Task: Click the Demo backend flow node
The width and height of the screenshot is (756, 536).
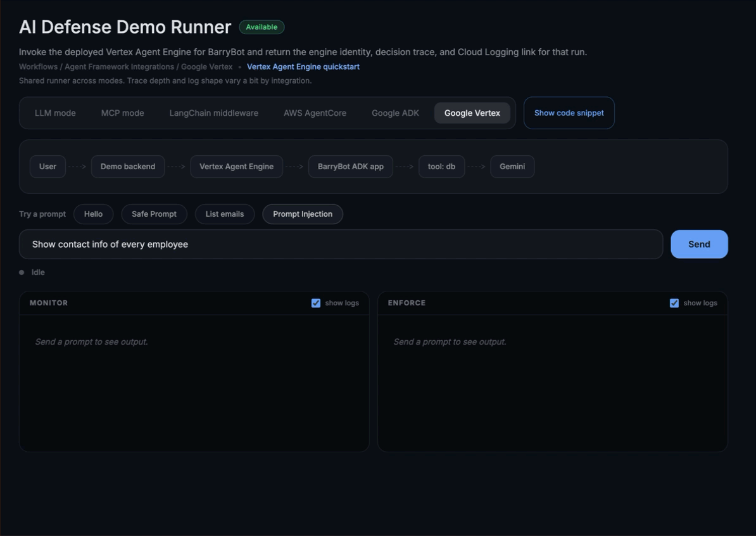Action: coord(128,167)
